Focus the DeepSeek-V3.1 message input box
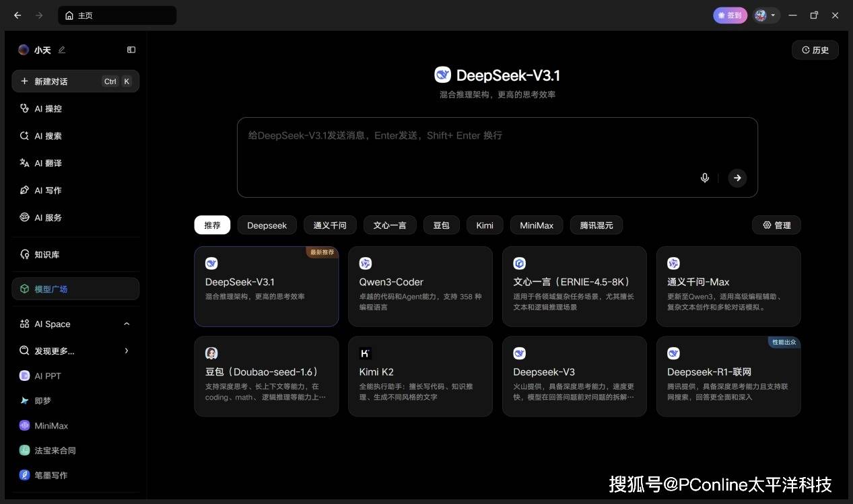This screenshot has width=853, height=504. (497, 157)
